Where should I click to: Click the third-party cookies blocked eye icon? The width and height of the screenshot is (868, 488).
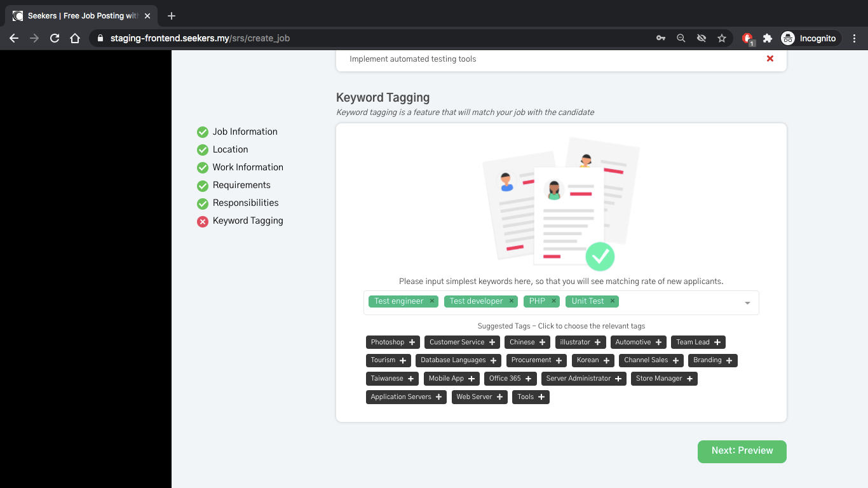click(702, 38)
